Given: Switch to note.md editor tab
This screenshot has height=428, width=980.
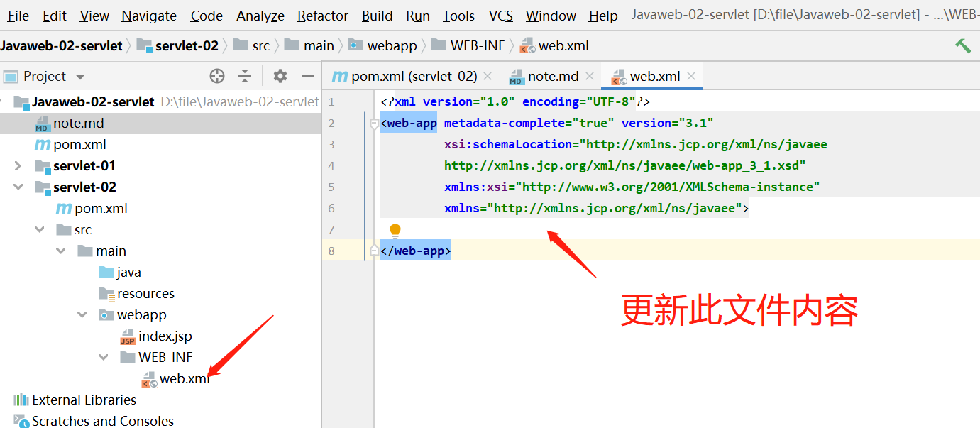Looking at the screenshot, I should pyautogui.click(x=544, y=76).
